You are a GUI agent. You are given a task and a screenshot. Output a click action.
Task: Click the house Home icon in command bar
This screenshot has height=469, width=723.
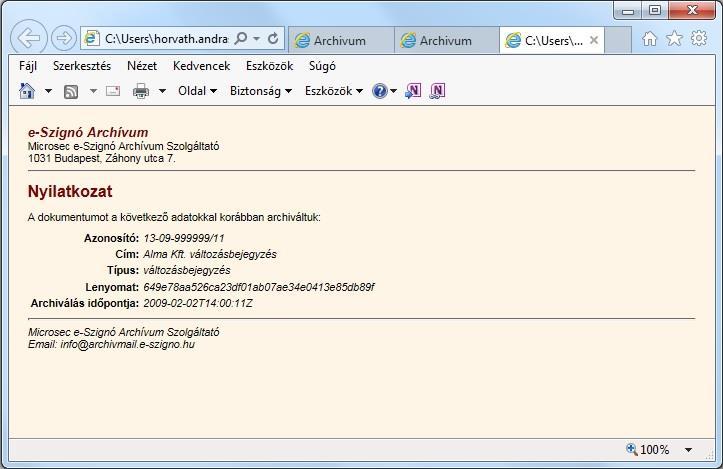tap(27, 91)
